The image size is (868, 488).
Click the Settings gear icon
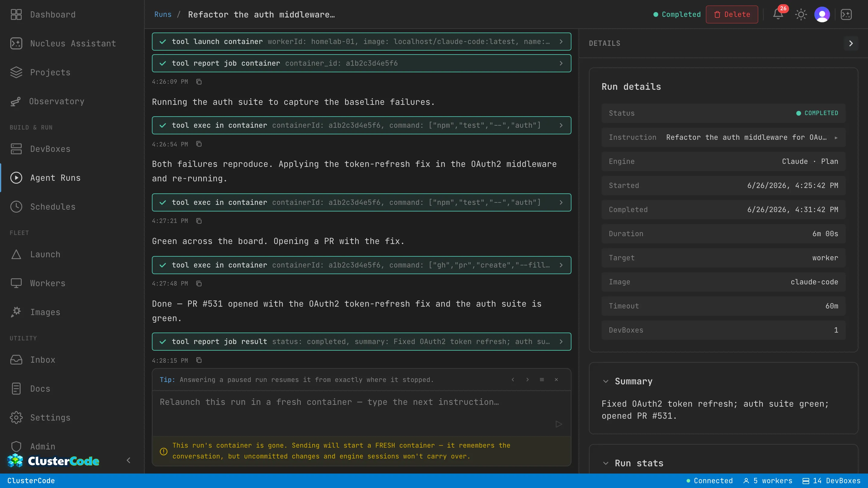[x=16, y=418]
